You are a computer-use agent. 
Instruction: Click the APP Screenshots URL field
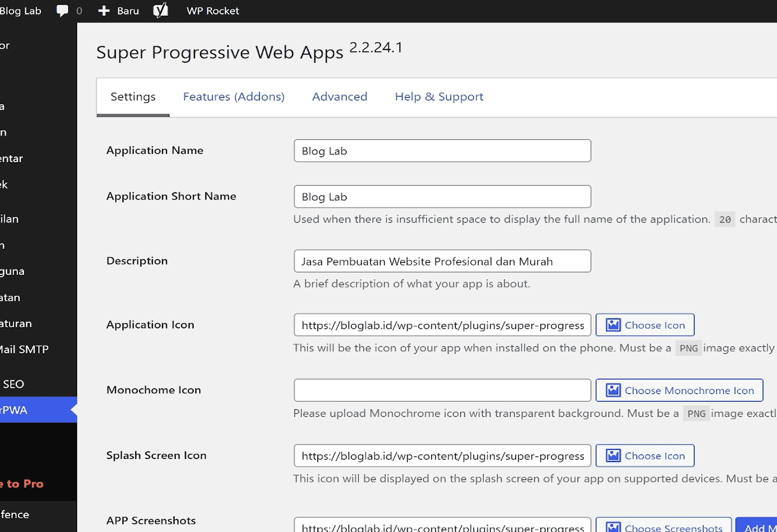pos(442,525)
